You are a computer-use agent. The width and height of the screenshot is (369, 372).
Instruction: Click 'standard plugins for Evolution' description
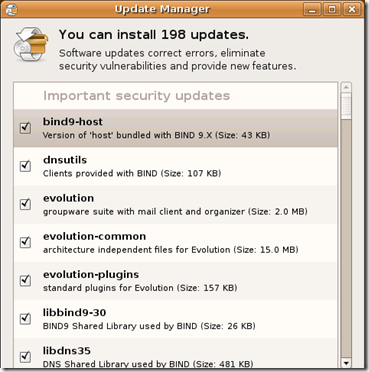click(x=108, y=288)
